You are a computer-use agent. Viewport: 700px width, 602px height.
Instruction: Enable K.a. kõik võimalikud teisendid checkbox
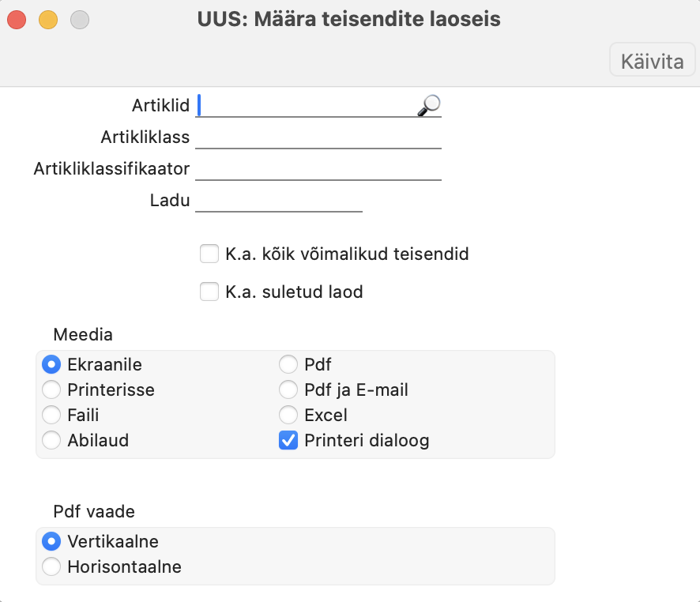(209, 254)
